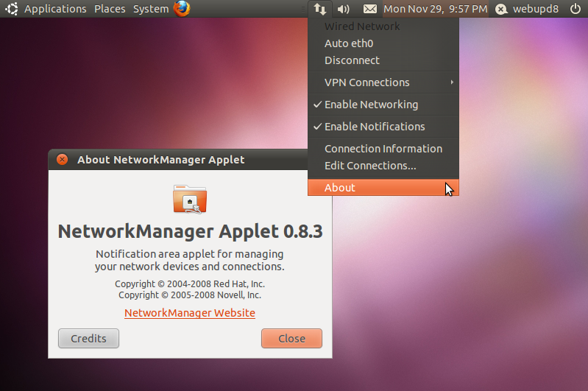Select Edit Connections... entry
588x391 pixels.
pyautogui.click(x=383, y=166)
